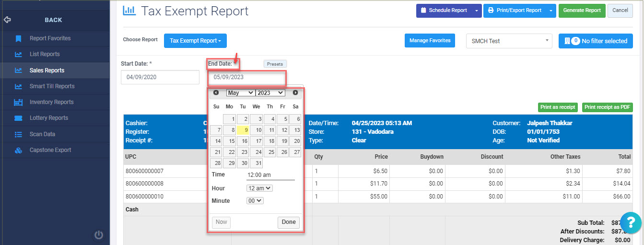Open the year selector showing 2023
Viewport: 644px width, 245px height.
click(x=270, y=93)
